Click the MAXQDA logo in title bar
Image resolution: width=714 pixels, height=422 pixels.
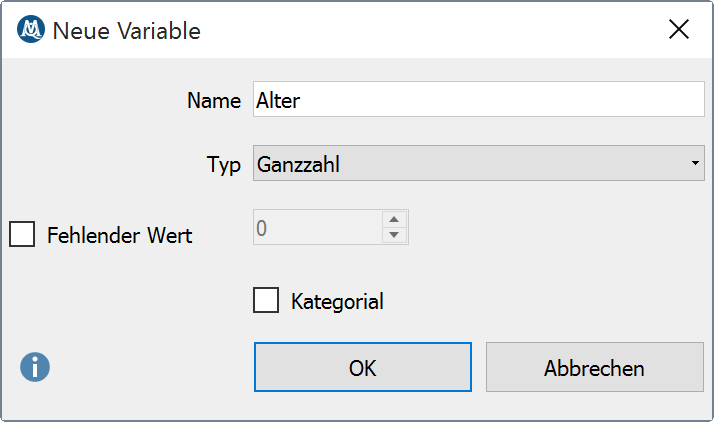pos(31,30)
